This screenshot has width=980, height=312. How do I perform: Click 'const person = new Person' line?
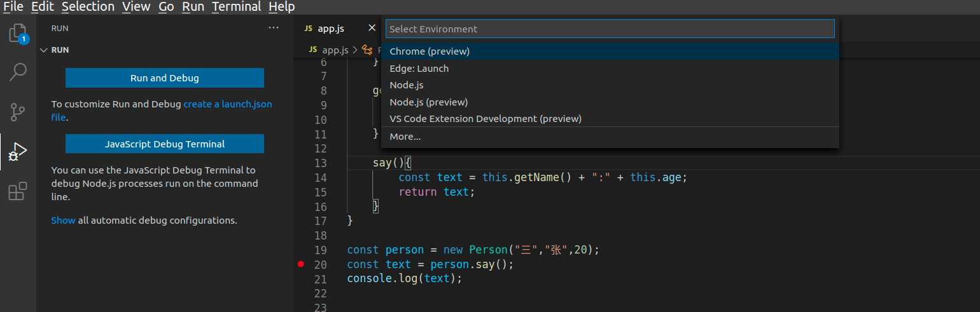473,250
